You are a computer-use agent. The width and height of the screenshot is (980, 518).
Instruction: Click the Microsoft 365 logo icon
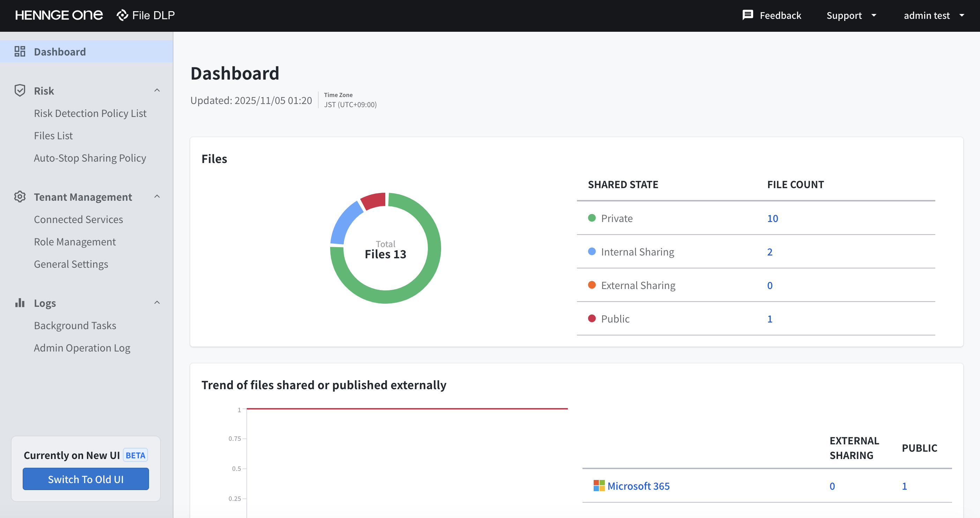599,486
